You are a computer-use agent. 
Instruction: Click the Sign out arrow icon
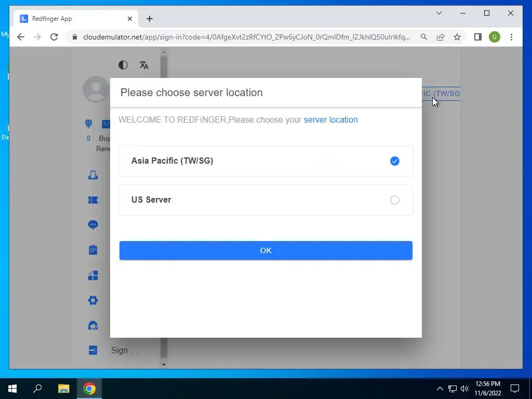click(93, 350)
